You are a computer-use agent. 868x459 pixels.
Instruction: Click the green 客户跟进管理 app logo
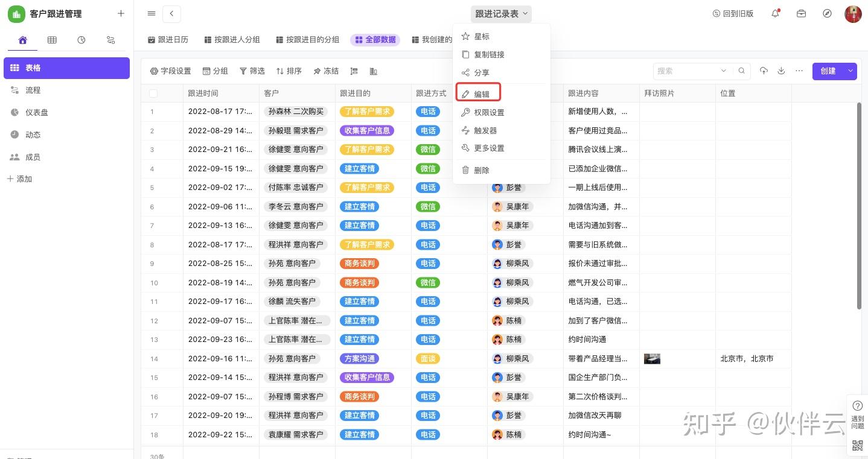point(16,14)
